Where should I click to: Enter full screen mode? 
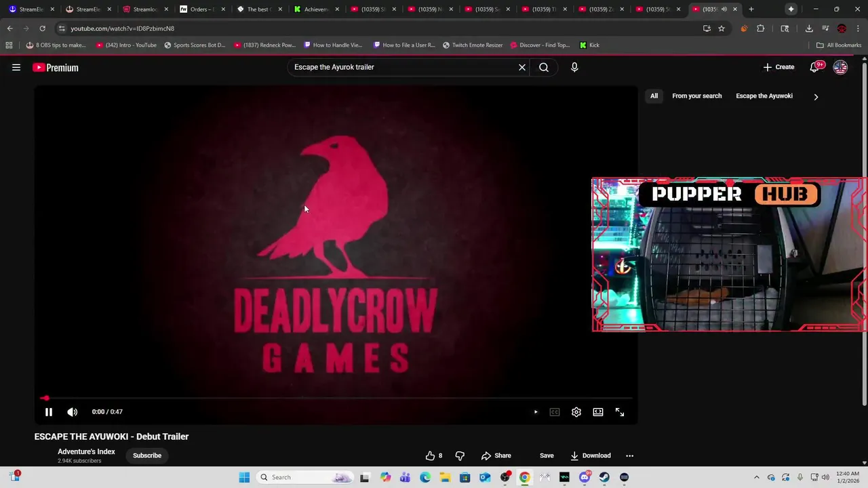620,412
